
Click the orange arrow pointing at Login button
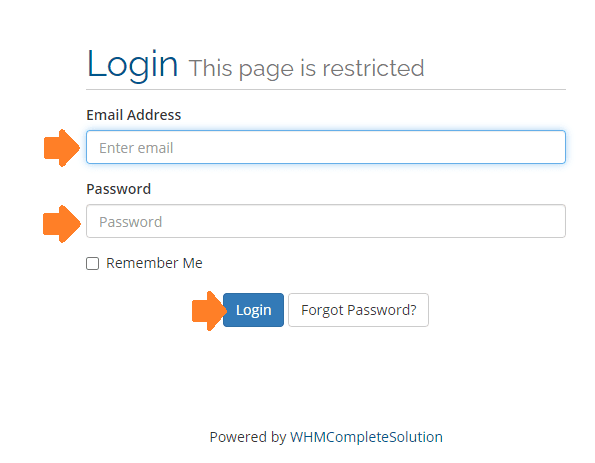point(209,311)
